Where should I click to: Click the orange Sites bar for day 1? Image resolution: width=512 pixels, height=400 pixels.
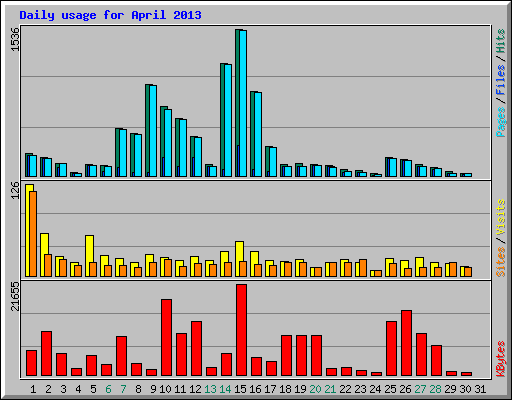[x=33, y=234]
